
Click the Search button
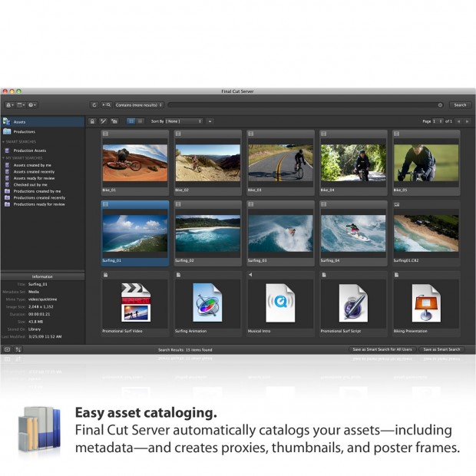coord(460,105)
